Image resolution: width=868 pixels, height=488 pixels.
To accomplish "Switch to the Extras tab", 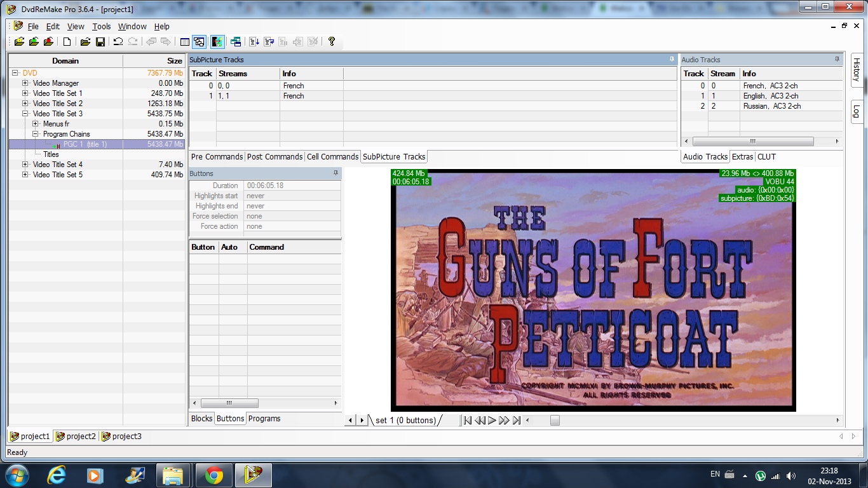I will [x=742, y=156].
